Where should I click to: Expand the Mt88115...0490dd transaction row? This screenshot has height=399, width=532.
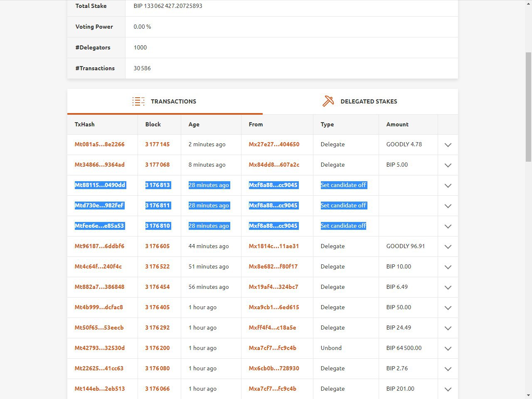tap(448, 186)
